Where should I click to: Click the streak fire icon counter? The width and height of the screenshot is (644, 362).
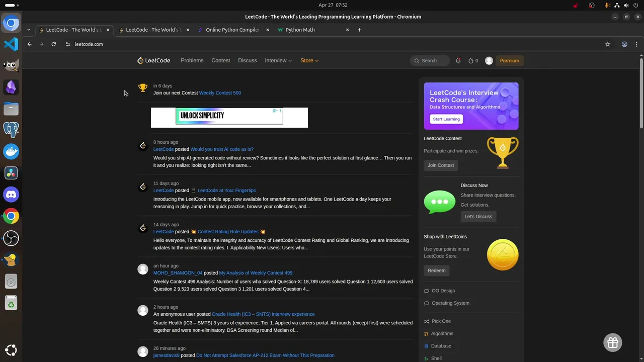point(473,60)
